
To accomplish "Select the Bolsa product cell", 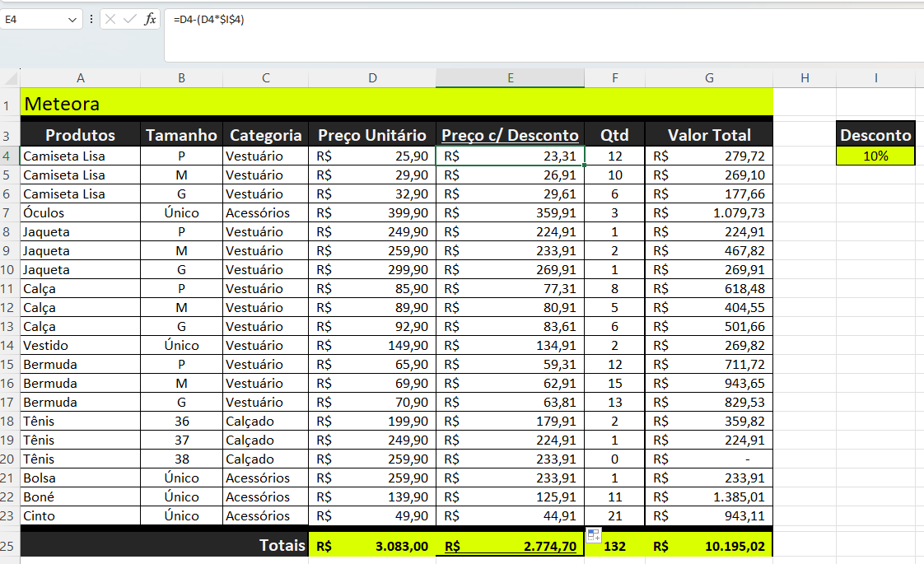I will pyautogui.click(x=80, y=478).
